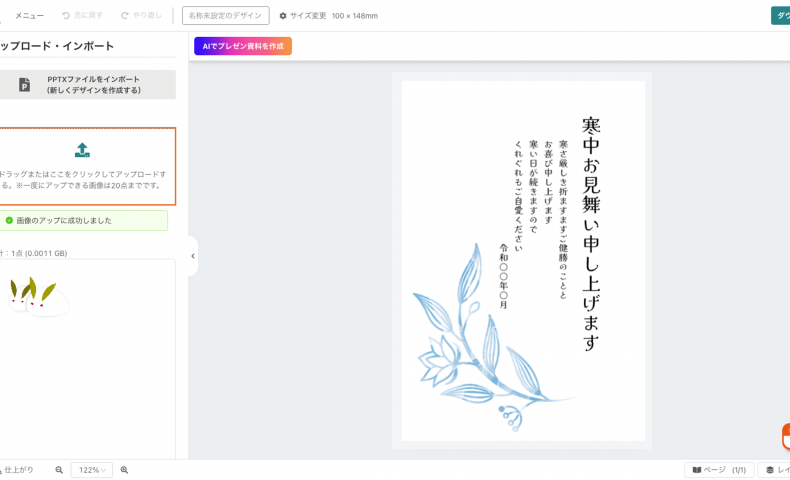The image size is (790, 480).
Task: Open the ページ (1/1) panel
Action: coord(719,470)
